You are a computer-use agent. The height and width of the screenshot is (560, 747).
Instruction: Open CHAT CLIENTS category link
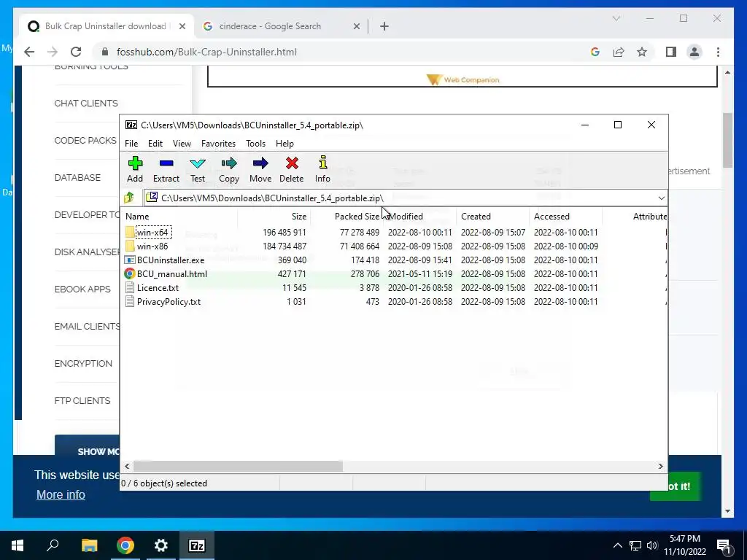(x=86, y=104)
